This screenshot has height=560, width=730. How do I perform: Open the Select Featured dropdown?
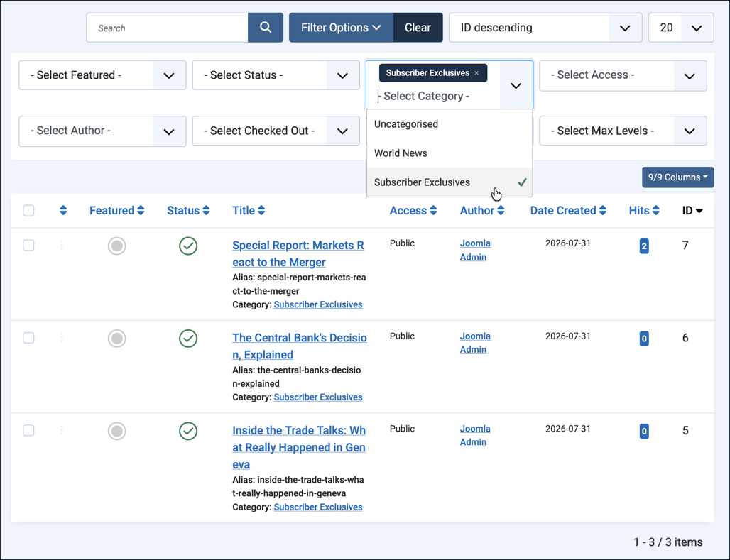(102, 75)
